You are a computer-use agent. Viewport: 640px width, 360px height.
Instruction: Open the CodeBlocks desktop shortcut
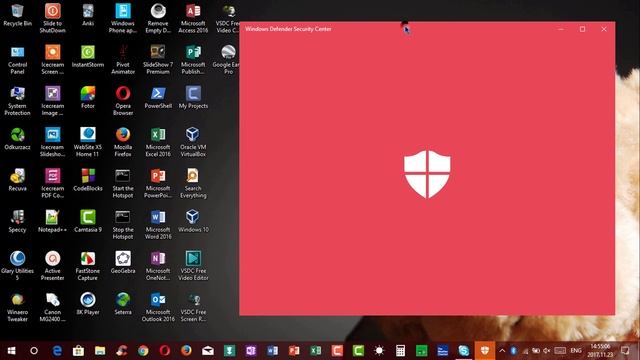[88, 180]
